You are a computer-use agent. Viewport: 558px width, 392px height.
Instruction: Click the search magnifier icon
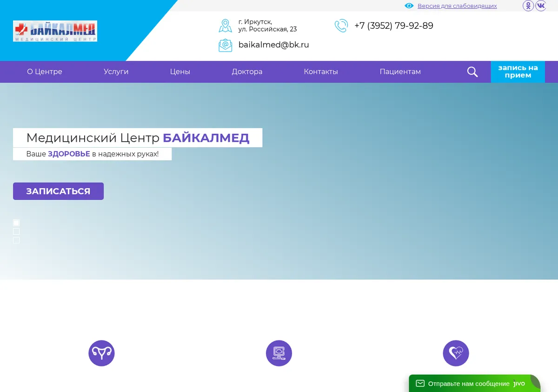[472, 72]
